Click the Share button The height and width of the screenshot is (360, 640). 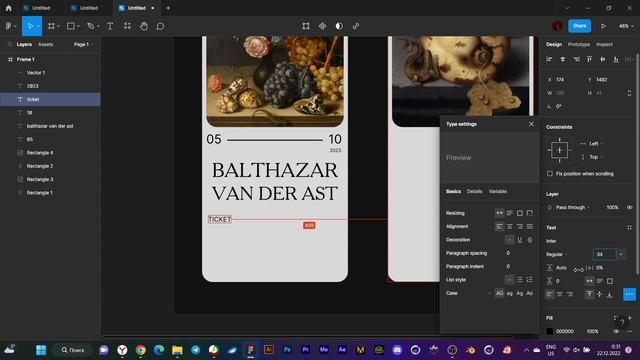pyautogui.click(x=580, y=26)
